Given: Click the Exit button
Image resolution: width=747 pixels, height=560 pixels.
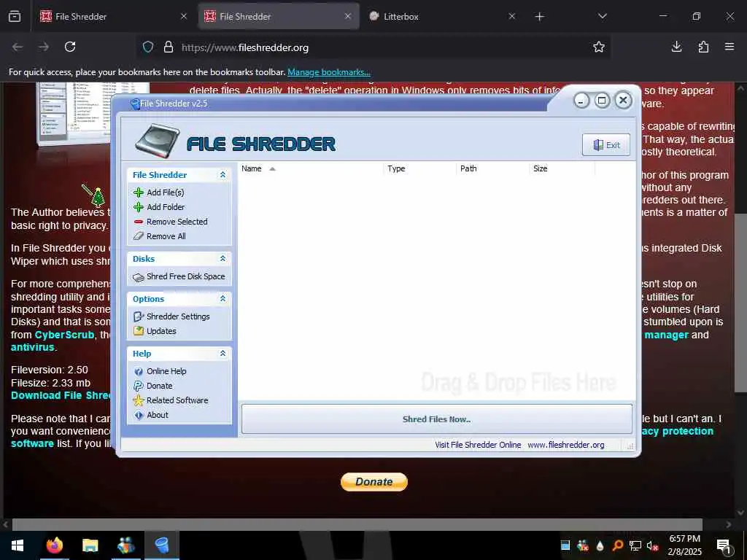Looking at the screenshot, I should [606, 145].
